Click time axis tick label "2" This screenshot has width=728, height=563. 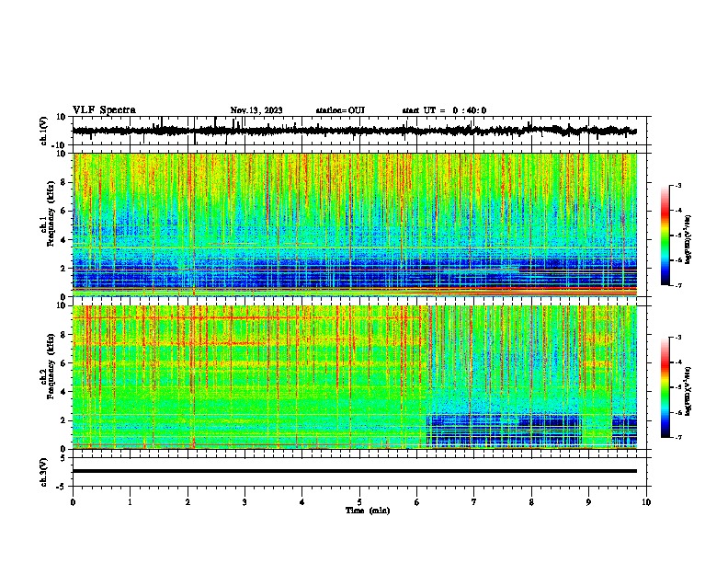[188, 502]
